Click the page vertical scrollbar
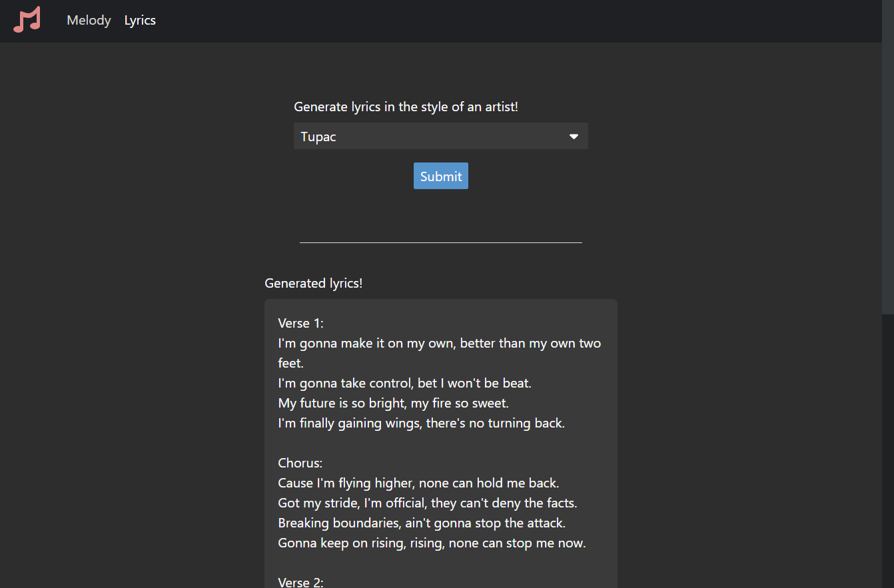This screenshot has width=894, height=588. [888, 156]
